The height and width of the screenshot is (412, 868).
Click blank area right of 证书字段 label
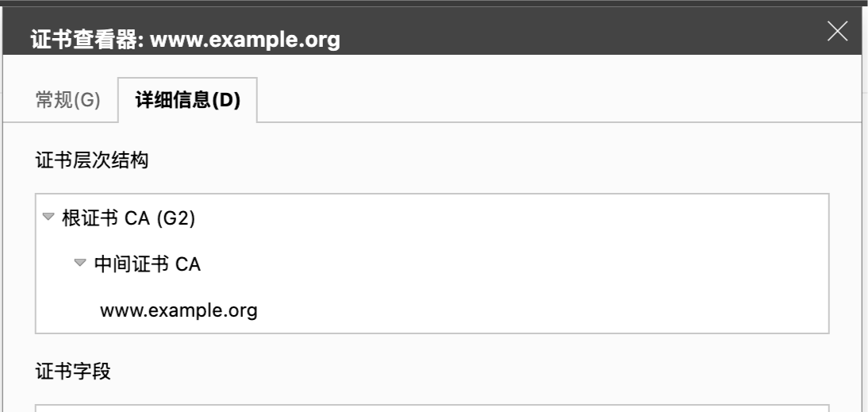(x=476, y=371)
